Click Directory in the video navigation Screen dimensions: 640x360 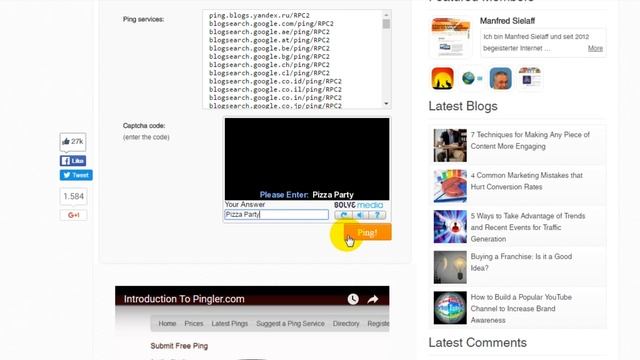point(346,323)
